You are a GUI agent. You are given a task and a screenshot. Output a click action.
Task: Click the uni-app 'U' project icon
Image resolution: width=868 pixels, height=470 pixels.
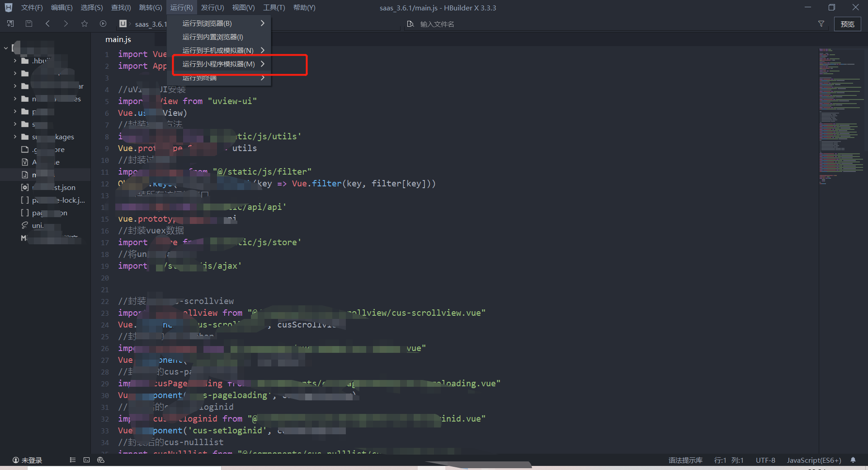pyautogui.click(x=123, y=24)
